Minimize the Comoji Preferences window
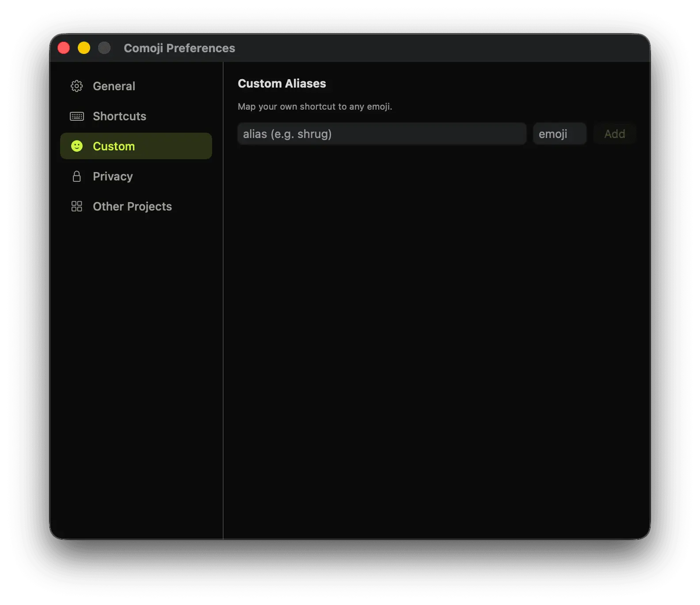 coord(84,48)
